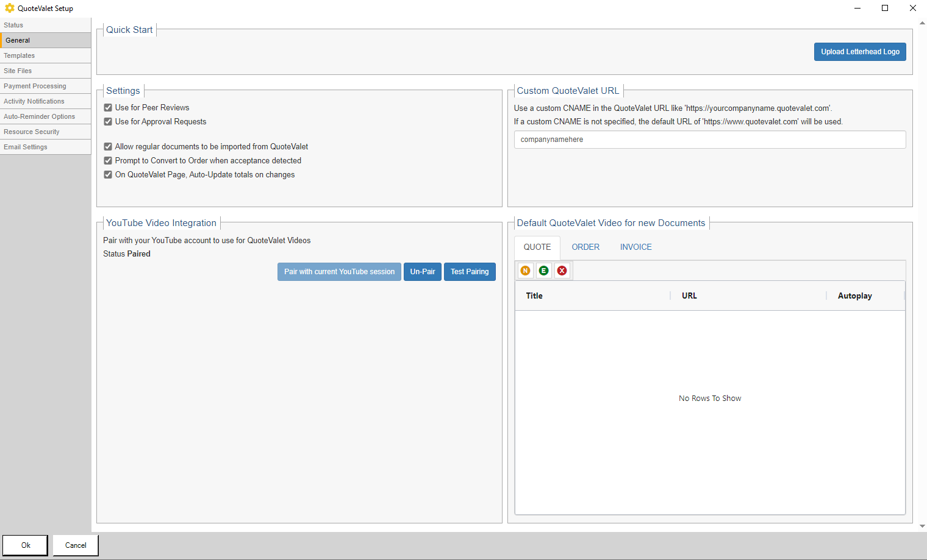Switch to the INVOICE video tab
The image size is (927, 560).
click(x=635, y=247)
